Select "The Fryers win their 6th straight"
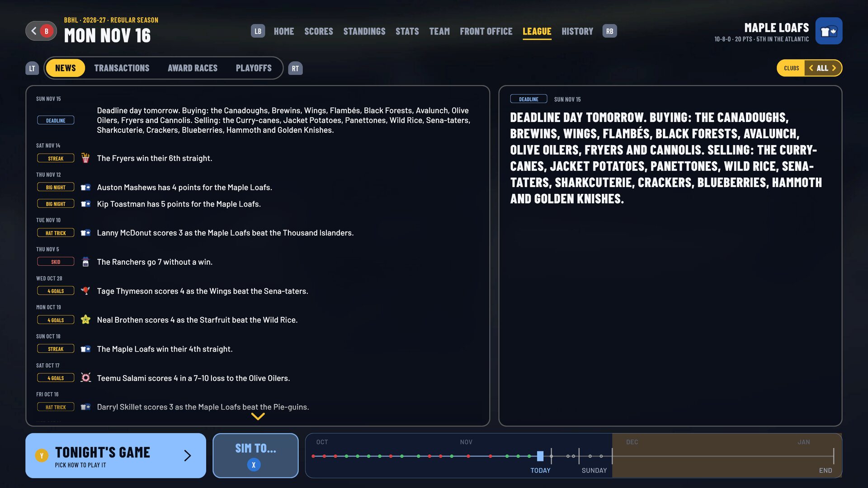Image resolution: width=868 pixels, height=488 pixels. (x=258, y=158)
